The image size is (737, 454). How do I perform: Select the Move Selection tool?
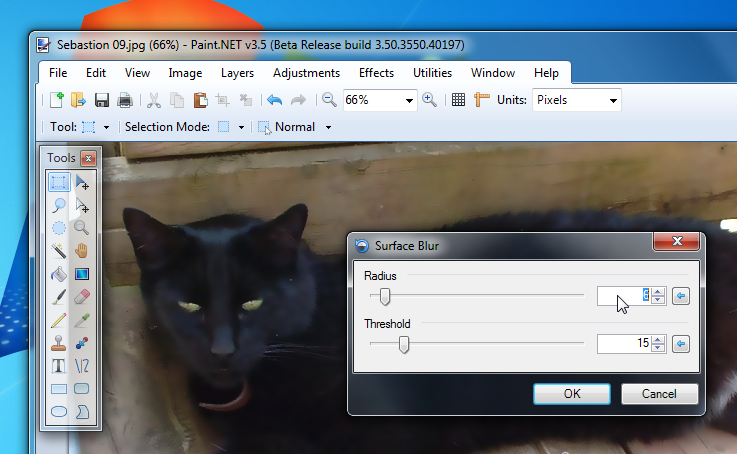pos(82,205)
